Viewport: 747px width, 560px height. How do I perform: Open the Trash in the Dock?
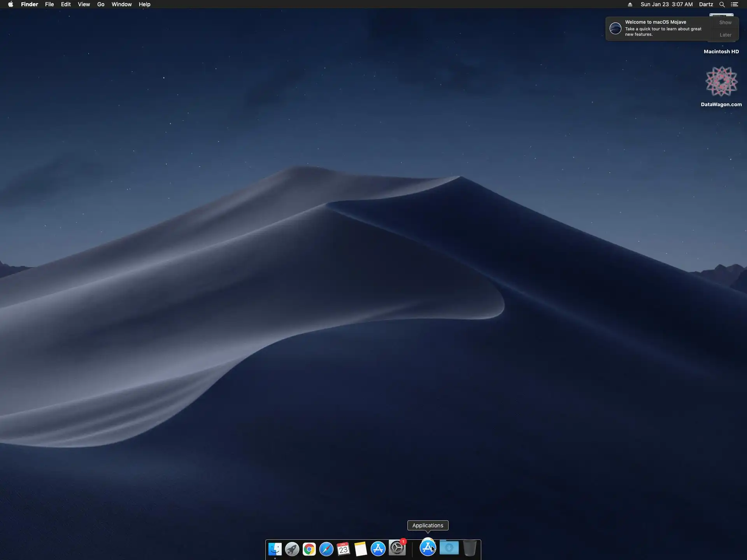point(470,548)
